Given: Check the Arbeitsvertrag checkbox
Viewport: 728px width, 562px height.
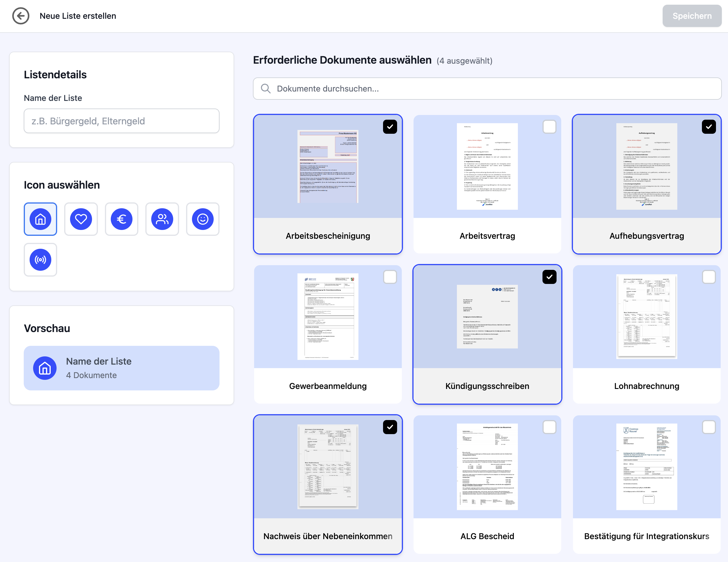Looking at the screenshot, I should [549, 127].
